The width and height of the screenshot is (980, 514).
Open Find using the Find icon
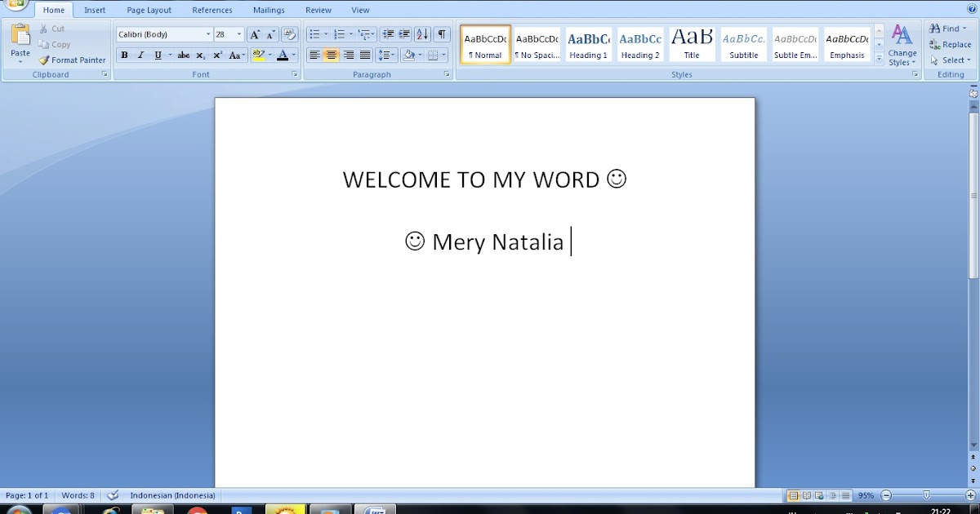pos(946,28)
